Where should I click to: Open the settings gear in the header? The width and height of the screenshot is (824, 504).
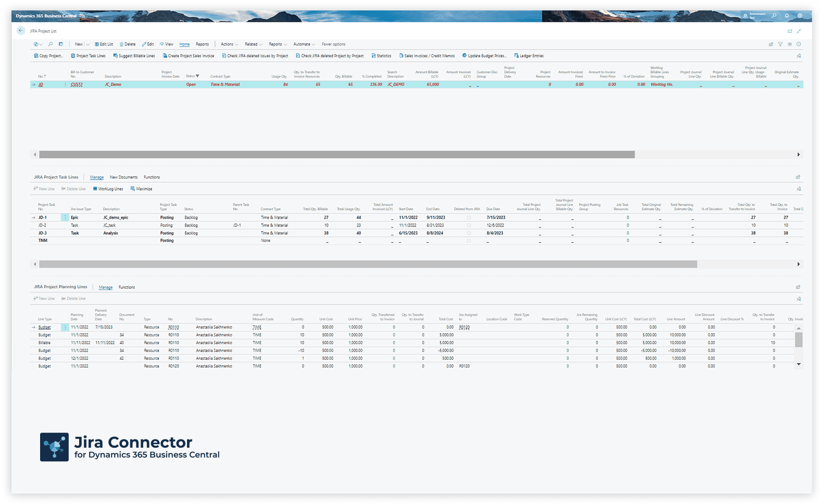pos(800,16)
